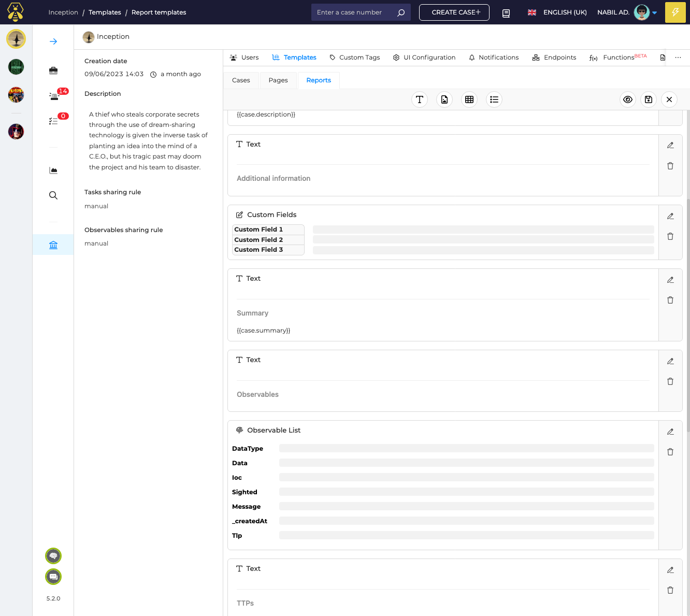Edit the Custom Fields block

670,216
